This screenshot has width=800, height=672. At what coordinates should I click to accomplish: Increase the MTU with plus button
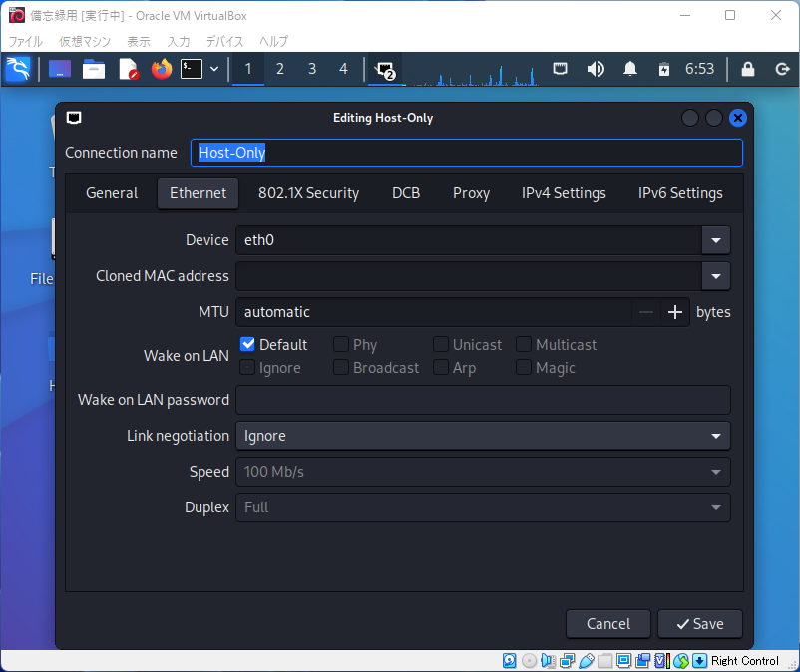coord(675,312)
